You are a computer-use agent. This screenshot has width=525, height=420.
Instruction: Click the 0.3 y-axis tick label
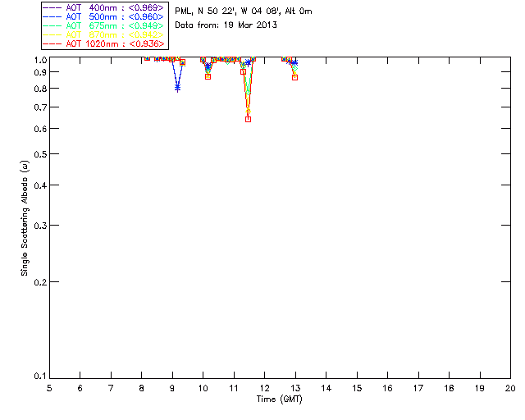coord(40,226)
